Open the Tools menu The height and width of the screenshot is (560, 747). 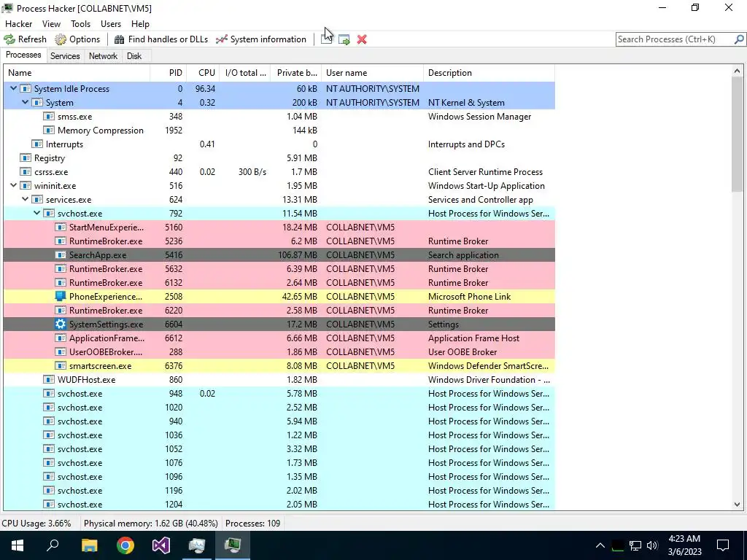80,24
